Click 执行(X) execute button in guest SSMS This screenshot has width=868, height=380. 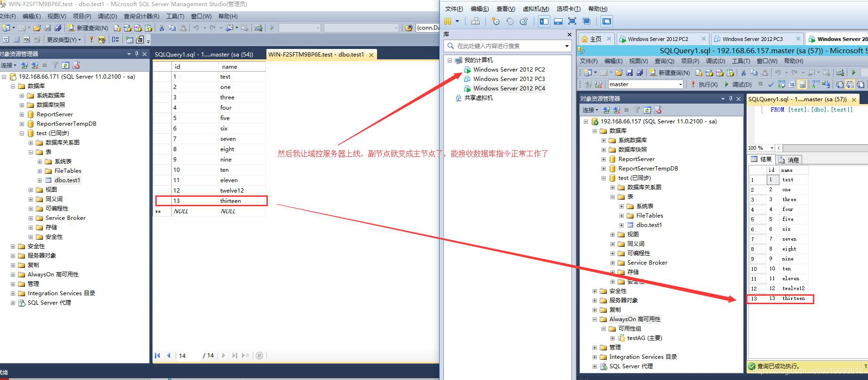[704, 84]
